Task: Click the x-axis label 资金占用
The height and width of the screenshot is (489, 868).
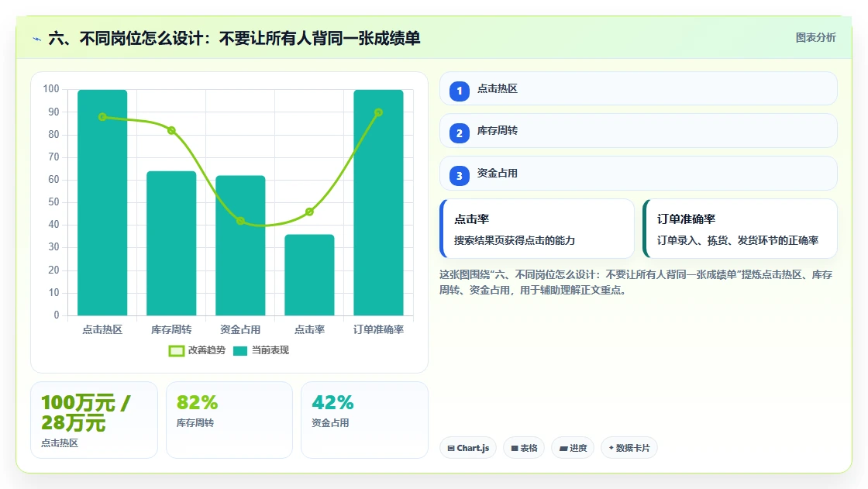Action: pos(240,329)
